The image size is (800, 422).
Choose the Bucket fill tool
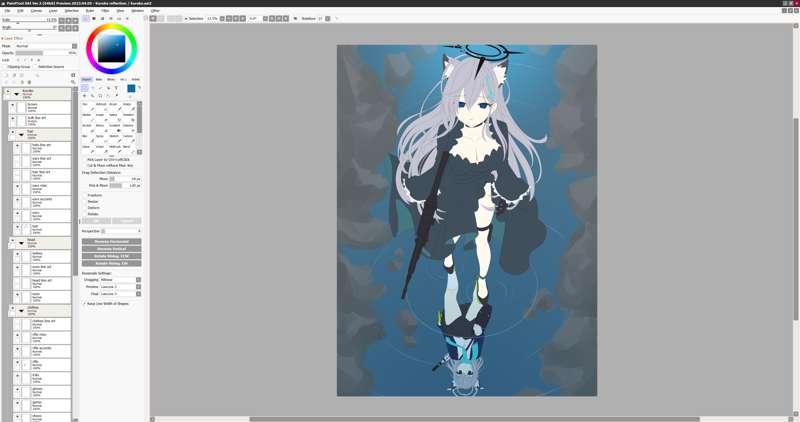90,129
